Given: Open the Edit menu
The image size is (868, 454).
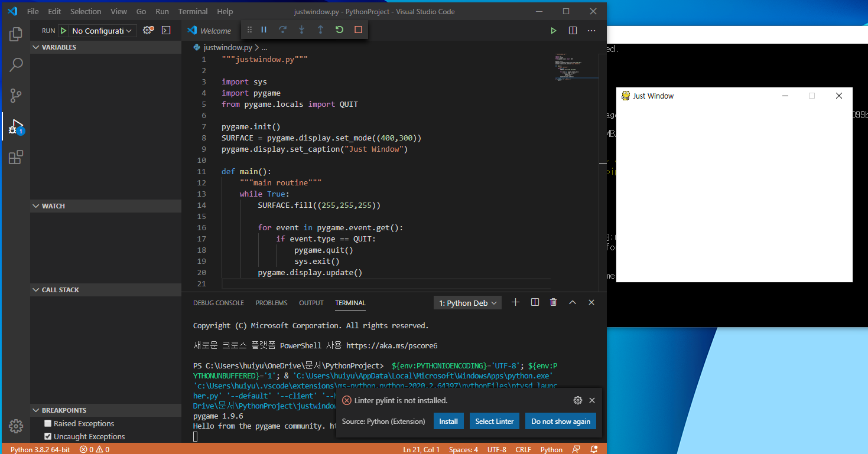Looking at the screenshot, I should [x=54, y=11].
